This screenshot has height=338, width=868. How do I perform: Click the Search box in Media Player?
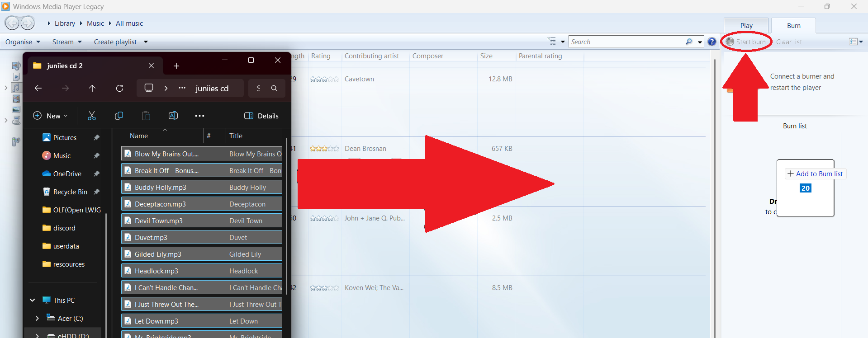[x=626, y=42]
